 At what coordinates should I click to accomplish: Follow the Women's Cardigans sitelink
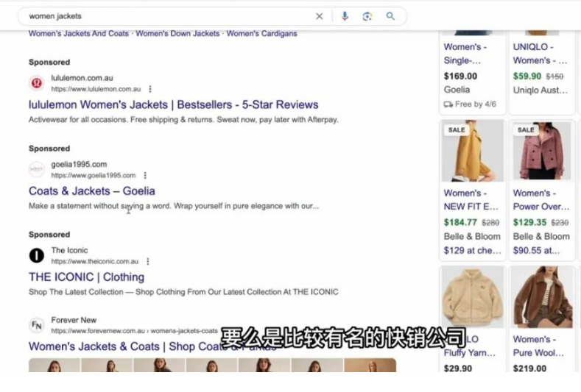coord(261,33)
